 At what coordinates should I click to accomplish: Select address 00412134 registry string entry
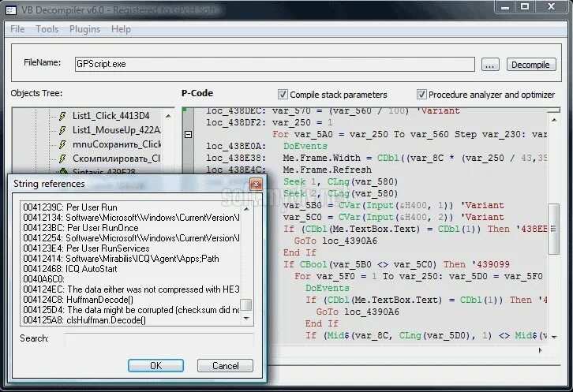131,218
